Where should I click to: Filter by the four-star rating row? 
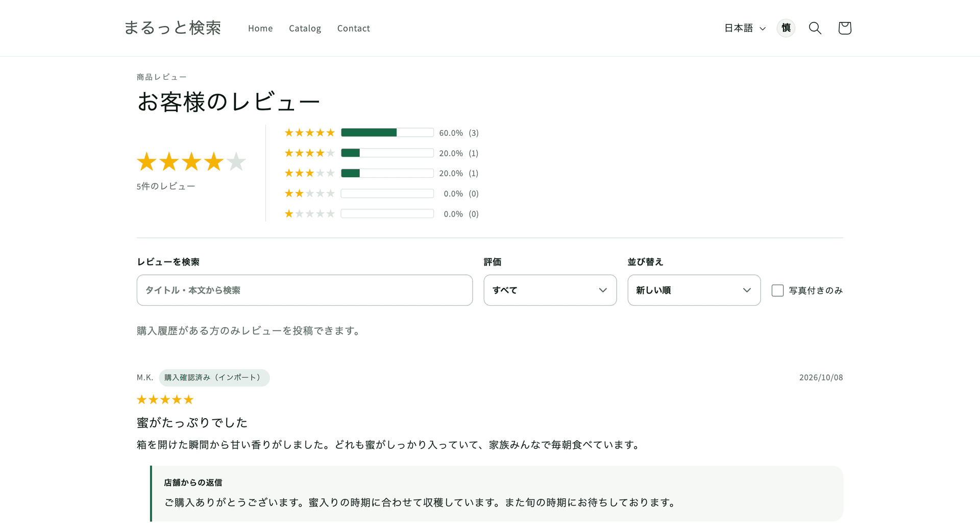click(381, 153)
